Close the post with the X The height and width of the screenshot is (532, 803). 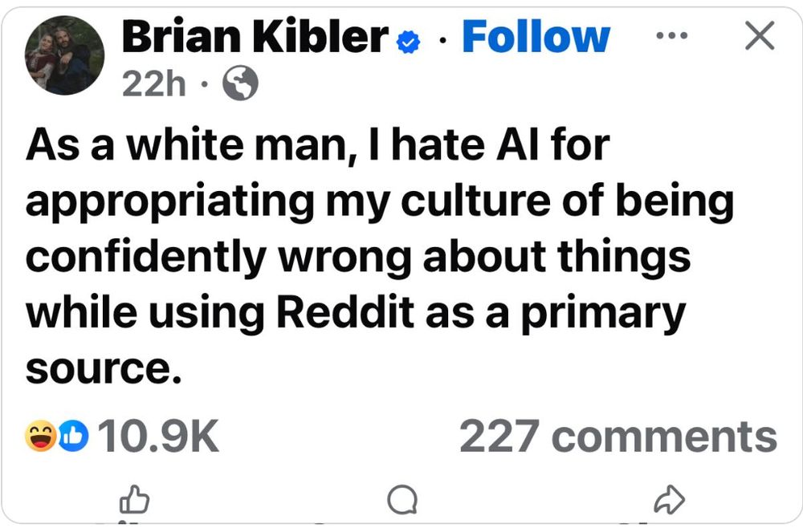pos(758,35)
